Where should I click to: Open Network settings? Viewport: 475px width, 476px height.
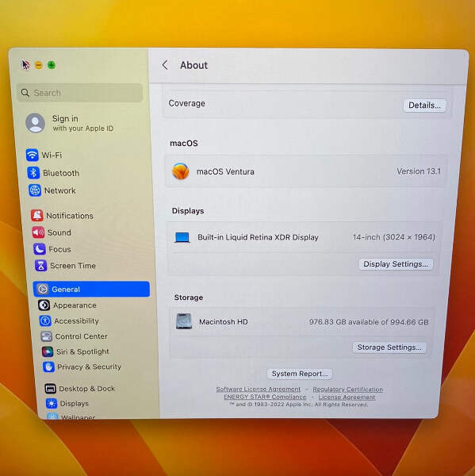click(x=52, y=190)
